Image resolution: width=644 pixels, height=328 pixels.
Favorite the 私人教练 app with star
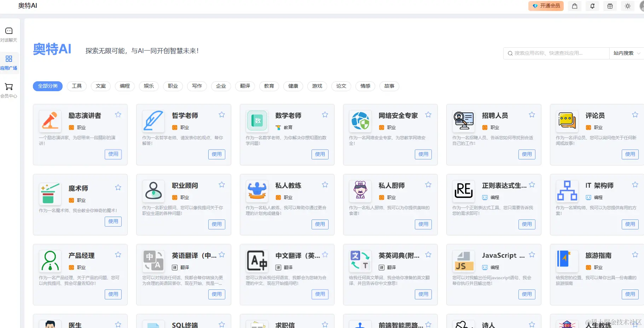[325, 184]
